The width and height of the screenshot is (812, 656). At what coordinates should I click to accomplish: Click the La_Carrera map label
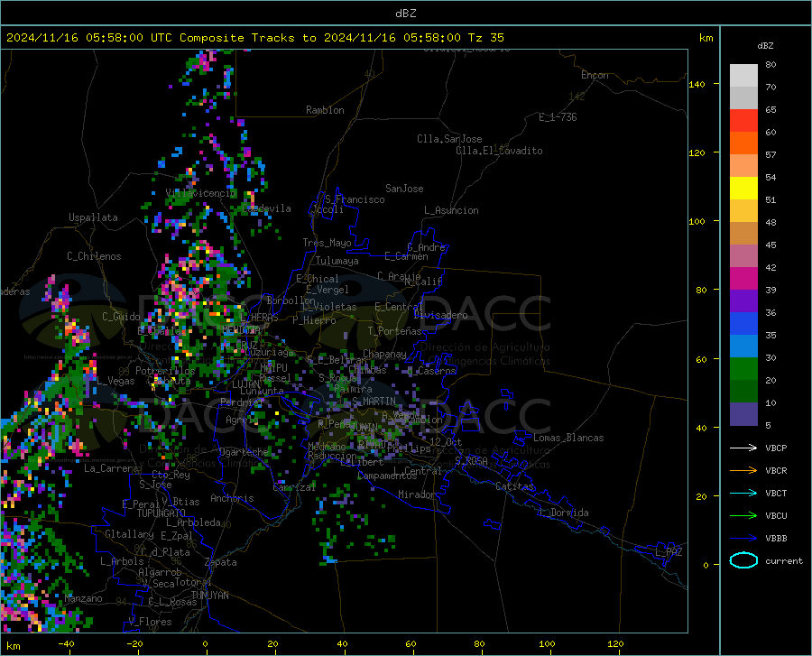click(111, 468)
